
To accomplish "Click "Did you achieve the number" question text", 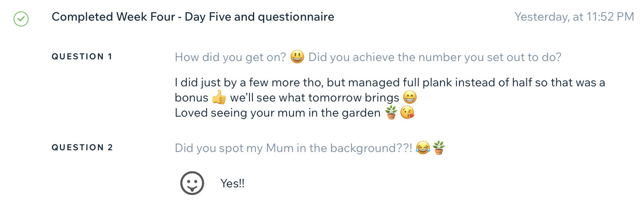I will [435, 57].
